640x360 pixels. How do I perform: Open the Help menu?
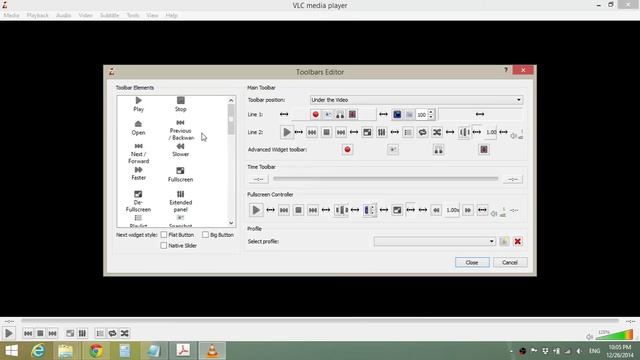(171, 16)
